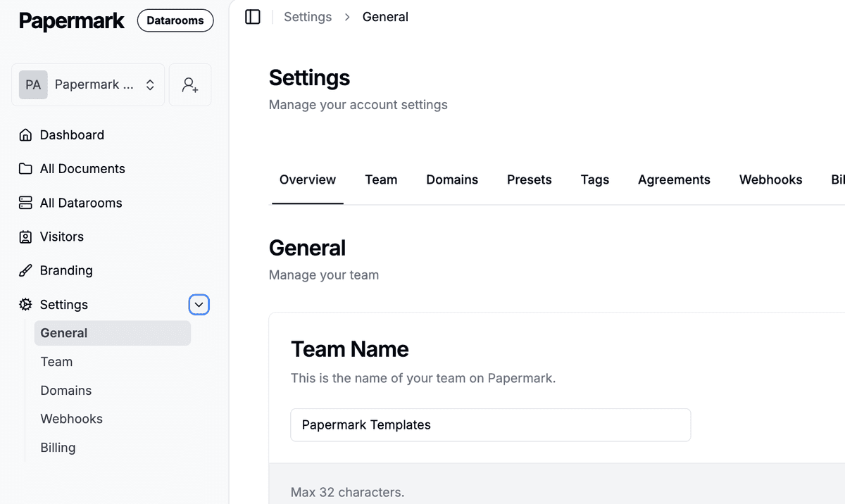Screen dimensions: 845x504
Task: Open the Presets tab
Action: [529, 180]
